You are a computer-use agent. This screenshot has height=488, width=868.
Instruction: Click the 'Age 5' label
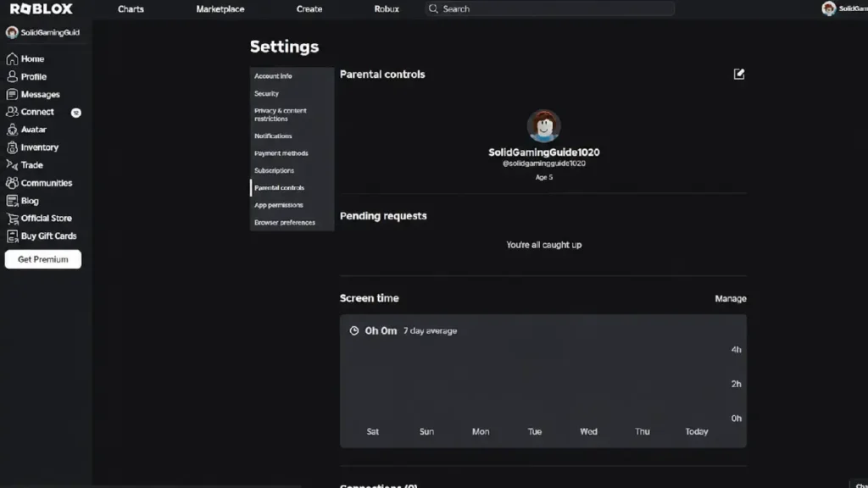(543, 177)
